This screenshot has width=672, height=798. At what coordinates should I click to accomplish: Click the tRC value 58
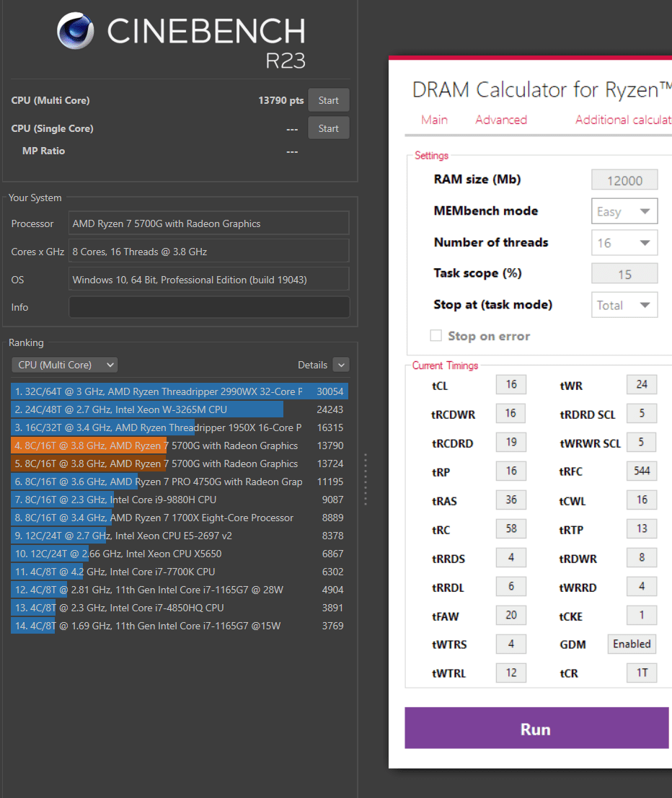click(x=510, y=529)
